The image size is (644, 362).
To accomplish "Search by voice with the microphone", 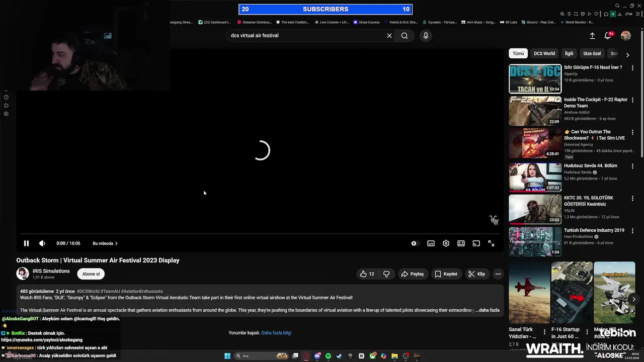I will coord(426,36).
